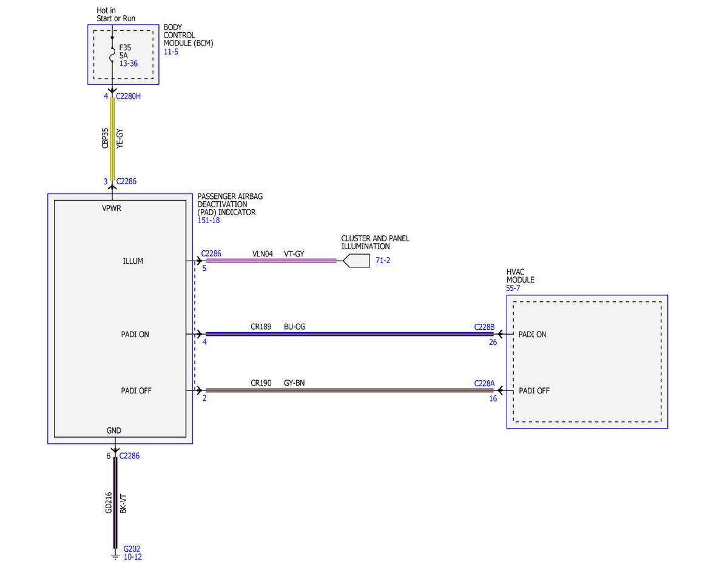Select the C2280H connector link
728x562 pixels.
[x=129, y=96]
